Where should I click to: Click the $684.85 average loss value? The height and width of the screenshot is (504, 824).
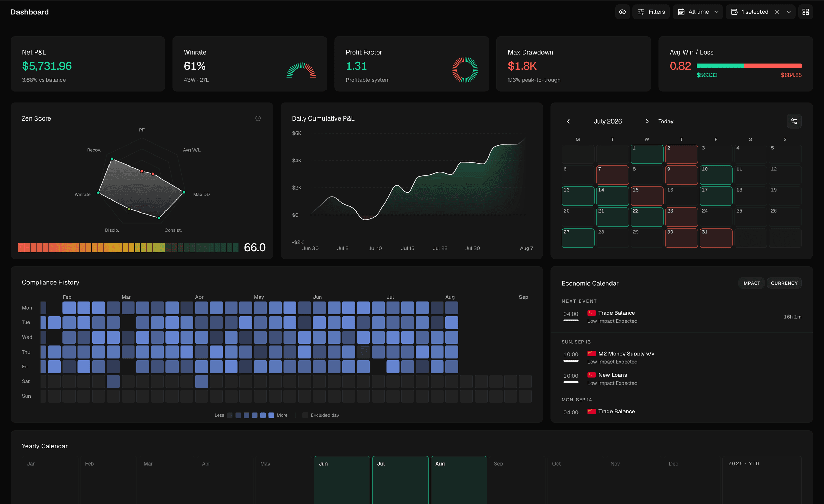(x=791, y=75)
